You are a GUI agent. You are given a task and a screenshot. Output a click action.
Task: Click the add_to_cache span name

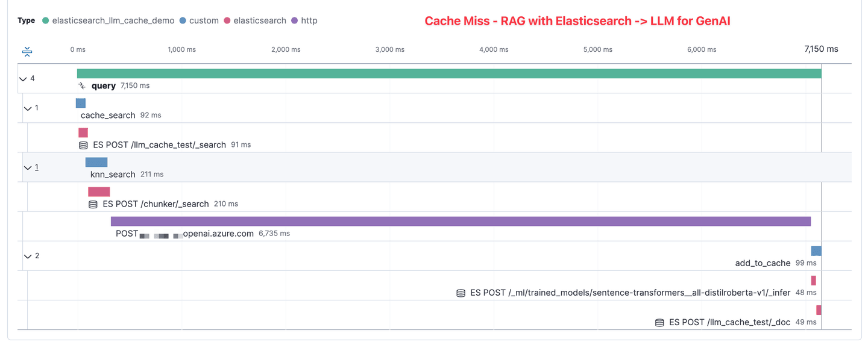[x=763, y=263]
